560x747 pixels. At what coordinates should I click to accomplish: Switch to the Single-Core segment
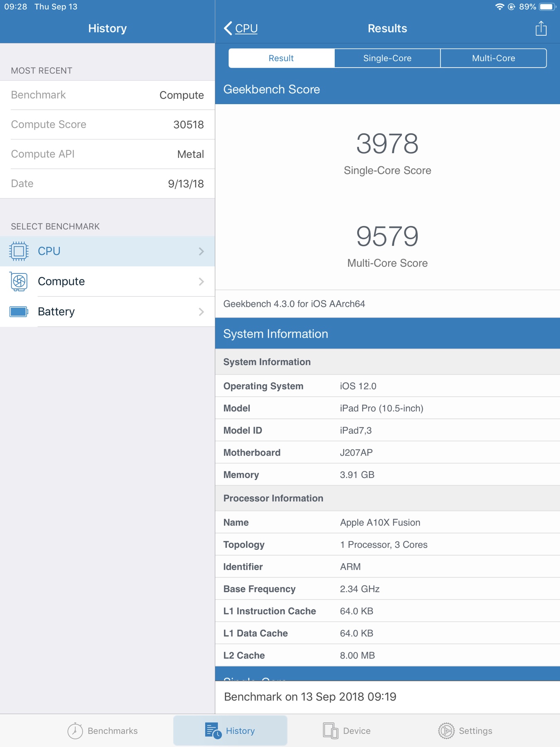[x=387, y=58]
